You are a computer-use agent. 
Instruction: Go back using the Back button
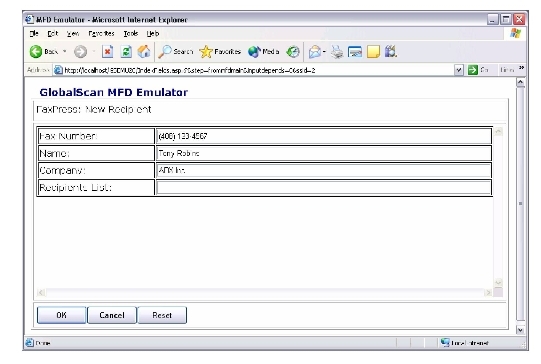(43, 52)
